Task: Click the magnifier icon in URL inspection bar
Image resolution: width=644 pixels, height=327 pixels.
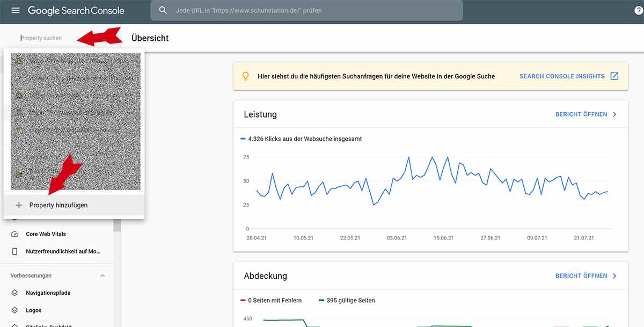Action: 163,10
